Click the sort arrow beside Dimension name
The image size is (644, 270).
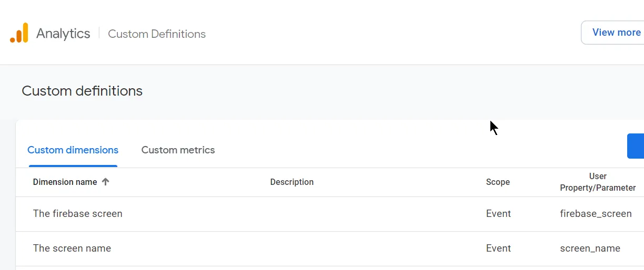(105, 182)
